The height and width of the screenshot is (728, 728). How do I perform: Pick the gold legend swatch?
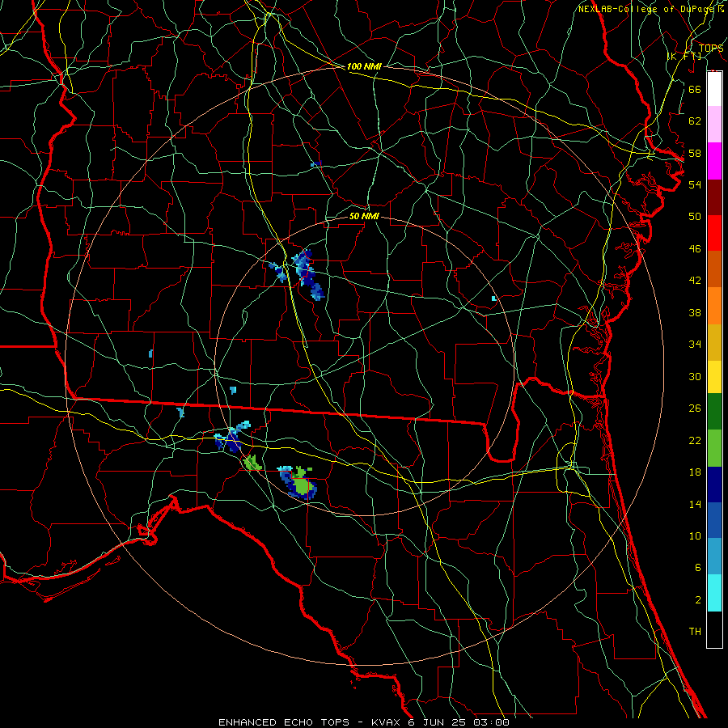[714, 342]
